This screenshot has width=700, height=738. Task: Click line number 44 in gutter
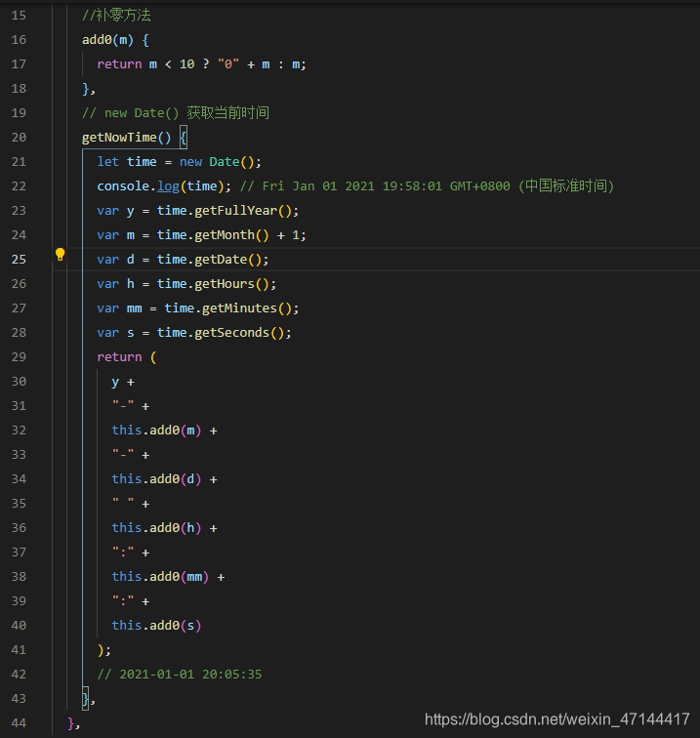point(19,723)
